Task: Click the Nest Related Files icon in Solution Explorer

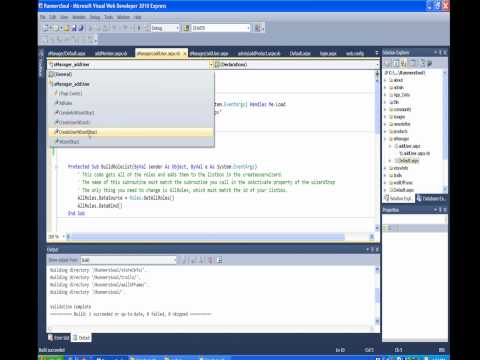Action: 404,63
